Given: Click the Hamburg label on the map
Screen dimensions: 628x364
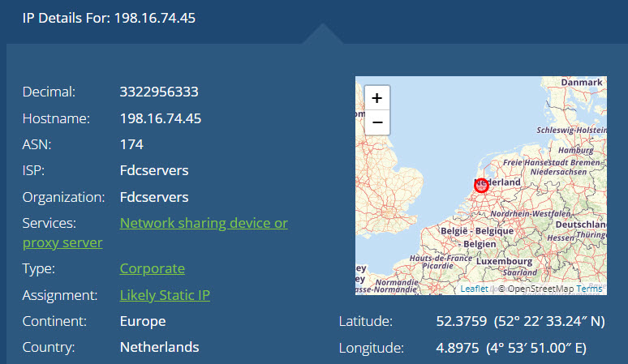Looking at the screenshot, I should pyautogui.click(x=576, y=150).
